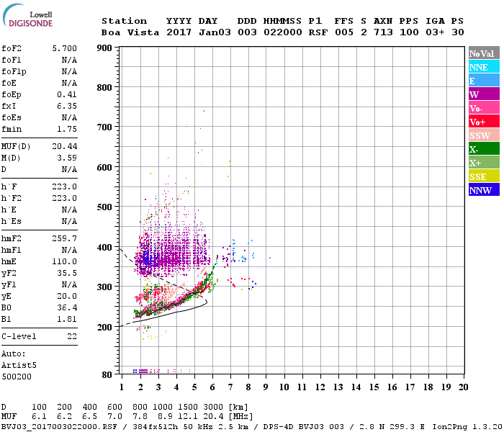Click the hmF2 value 259.7

pos(65,238)
